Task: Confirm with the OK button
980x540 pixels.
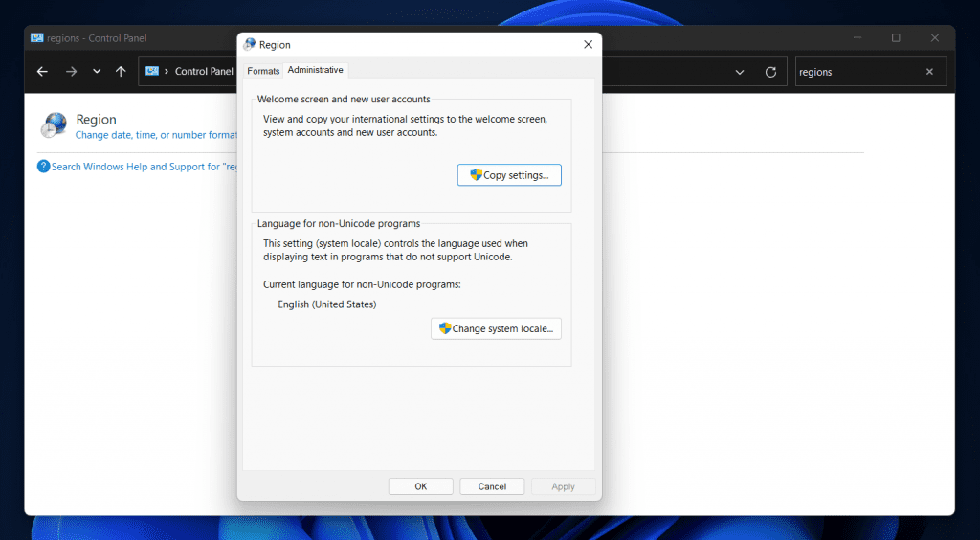Action: pyautogui.click(x=421, y=486)
